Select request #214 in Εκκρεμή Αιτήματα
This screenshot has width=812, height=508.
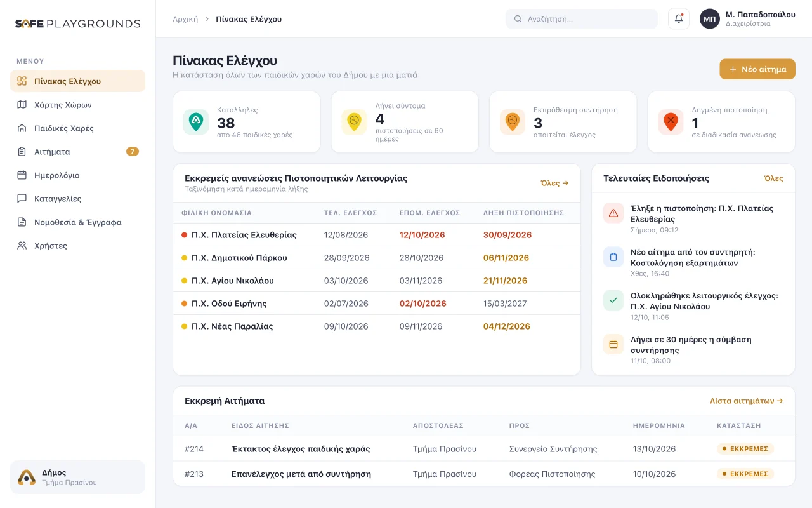pos(483,449)
